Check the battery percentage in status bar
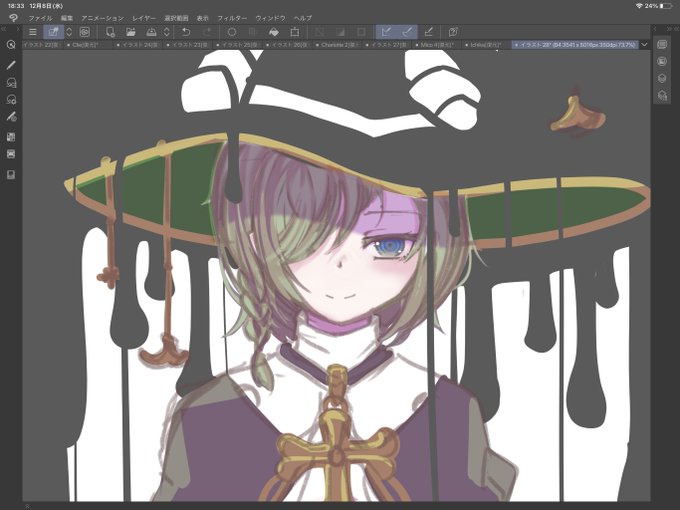680x510 pixels. pyautogui.click(x=651, y=6)
